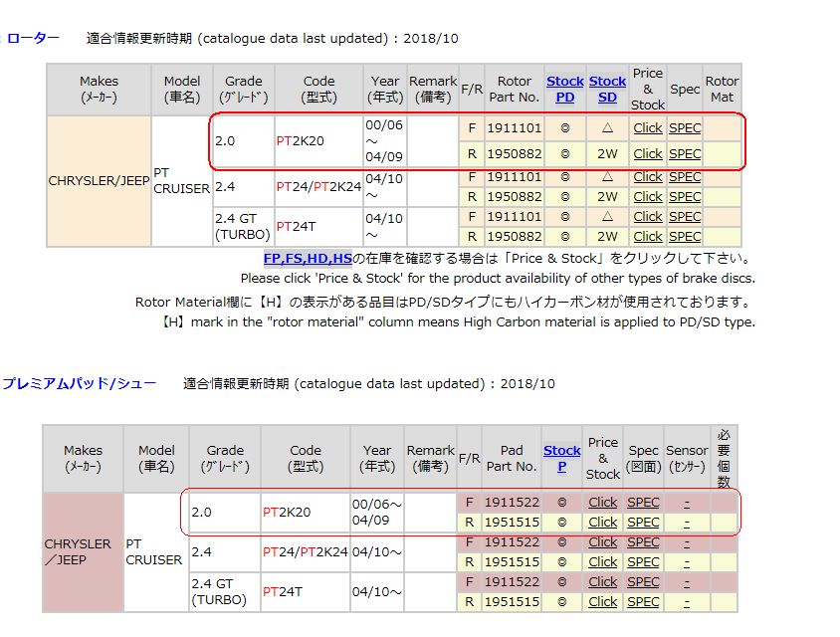View SPEC for rotor 2.4 GT front row
The height and width of the screenshot is (637, 840).
point(685,216)
